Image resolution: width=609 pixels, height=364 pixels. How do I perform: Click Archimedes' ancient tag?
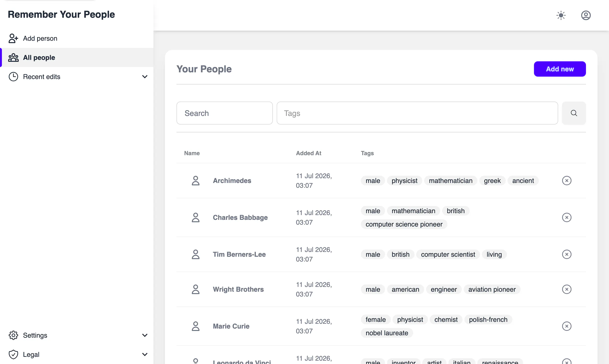[x=523, y=181]
